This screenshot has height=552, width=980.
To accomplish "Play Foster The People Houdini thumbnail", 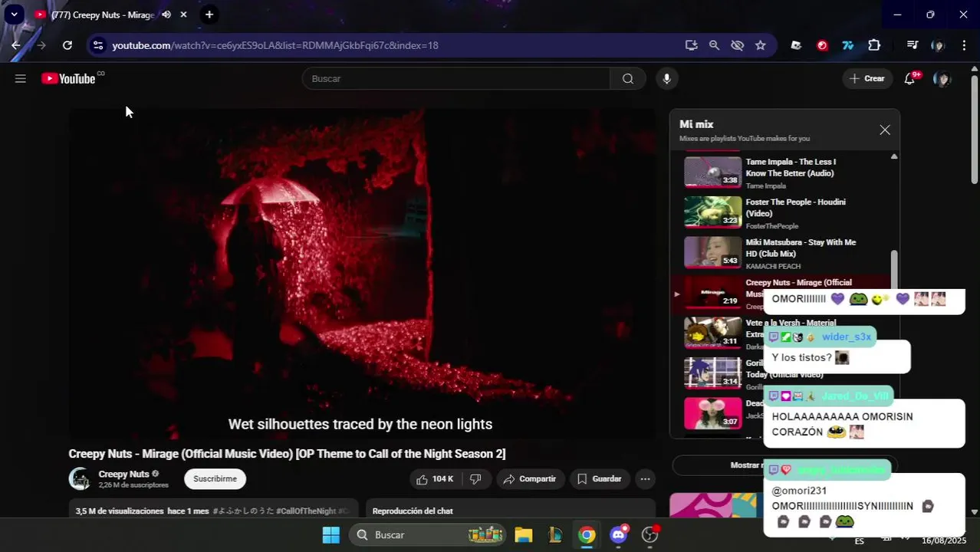I will coord(713,212).
